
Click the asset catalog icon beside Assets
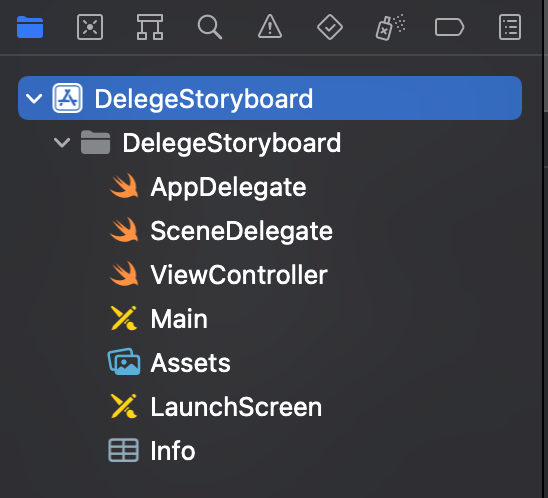click(124, 362)
